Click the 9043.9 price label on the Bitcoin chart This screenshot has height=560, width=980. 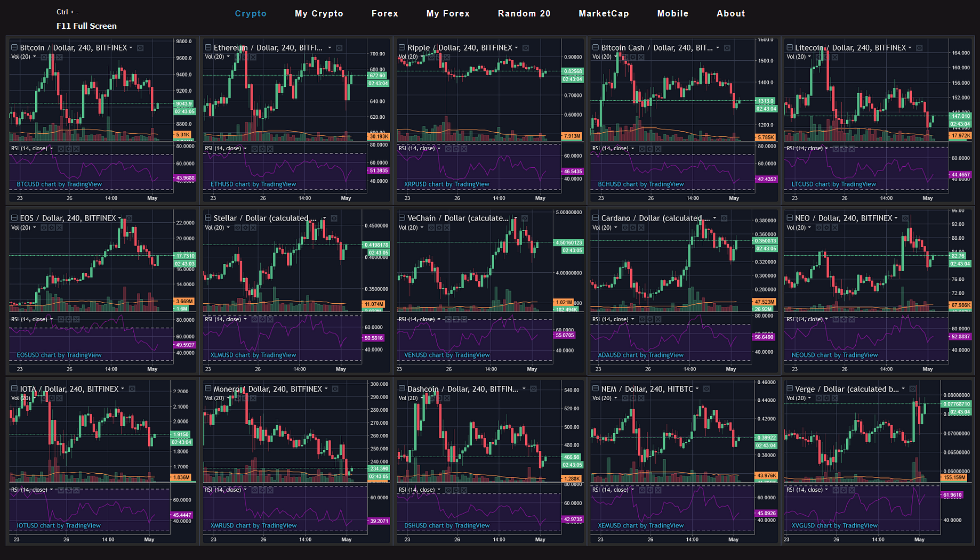tap(184, 104)
